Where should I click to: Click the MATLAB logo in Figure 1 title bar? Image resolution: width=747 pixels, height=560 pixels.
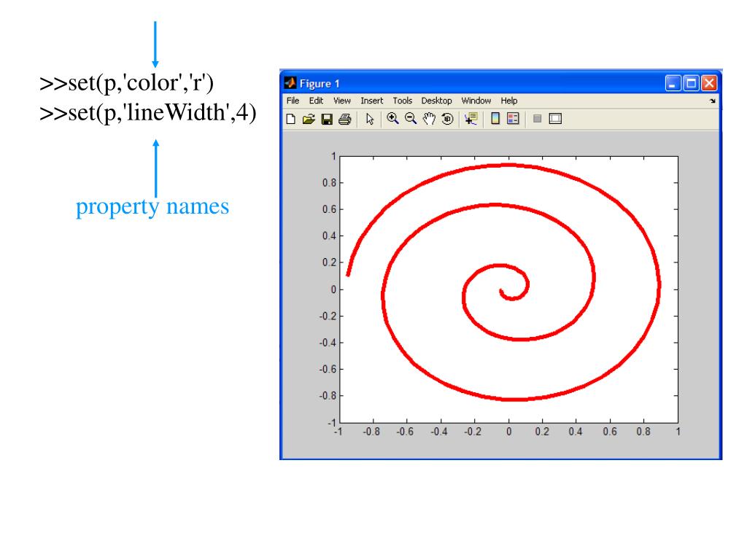(290, 83)
